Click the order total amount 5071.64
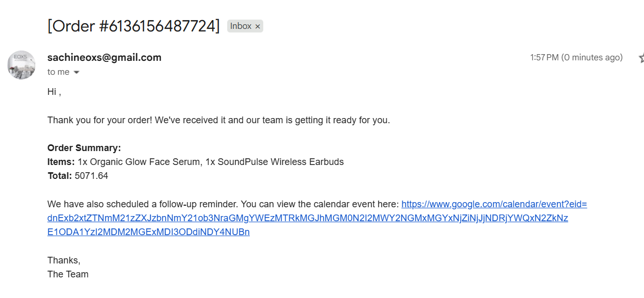The width and height of the screenshot is (644, 298). coord(91,176)
